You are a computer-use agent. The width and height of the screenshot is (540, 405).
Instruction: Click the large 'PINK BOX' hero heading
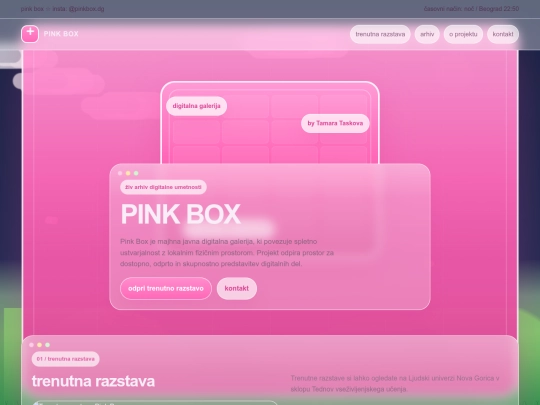(x=180, y=214)
